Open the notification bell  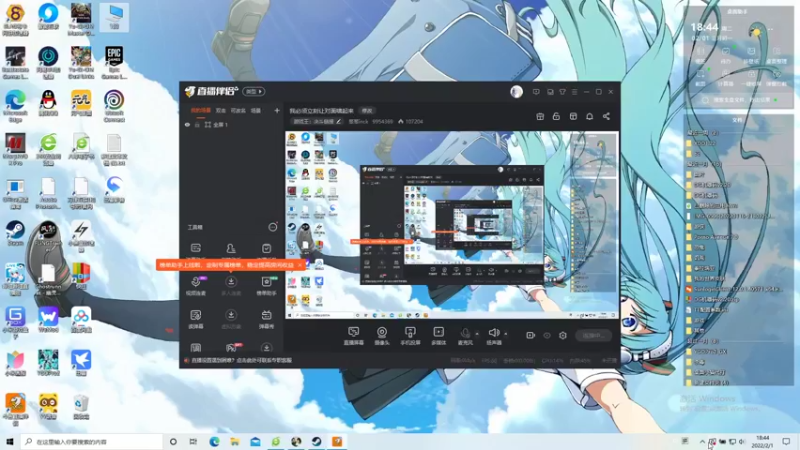[589, 116]
